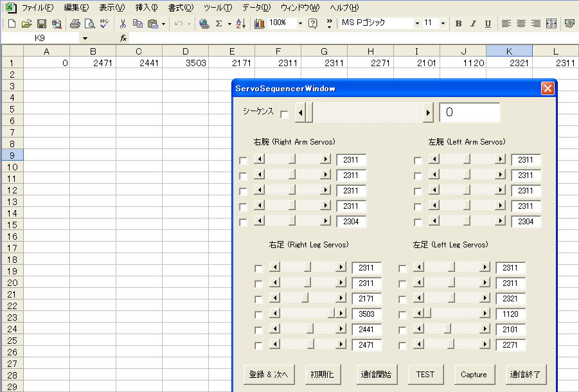Click the Cut scissors icon
The width and height of the screenshot is (579, 392).
[x=122, y=24]
